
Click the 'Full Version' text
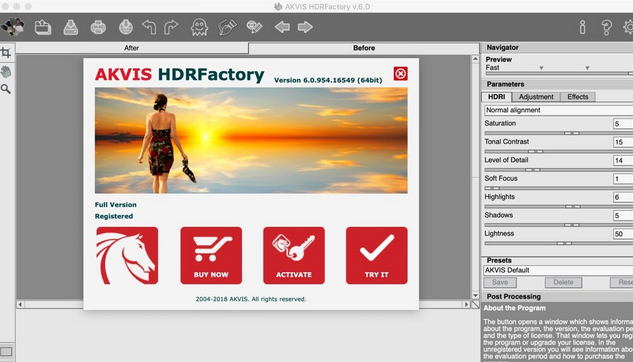(x=115, y=205)
